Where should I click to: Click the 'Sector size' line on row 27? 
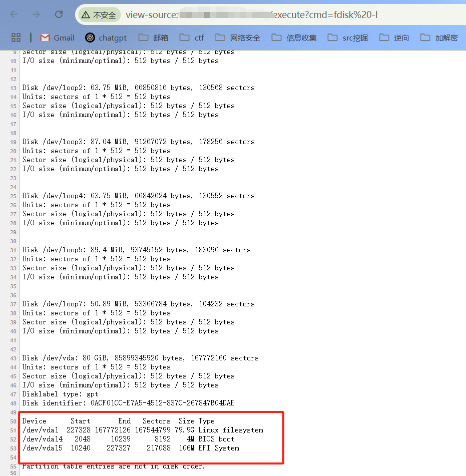(129, 214)
